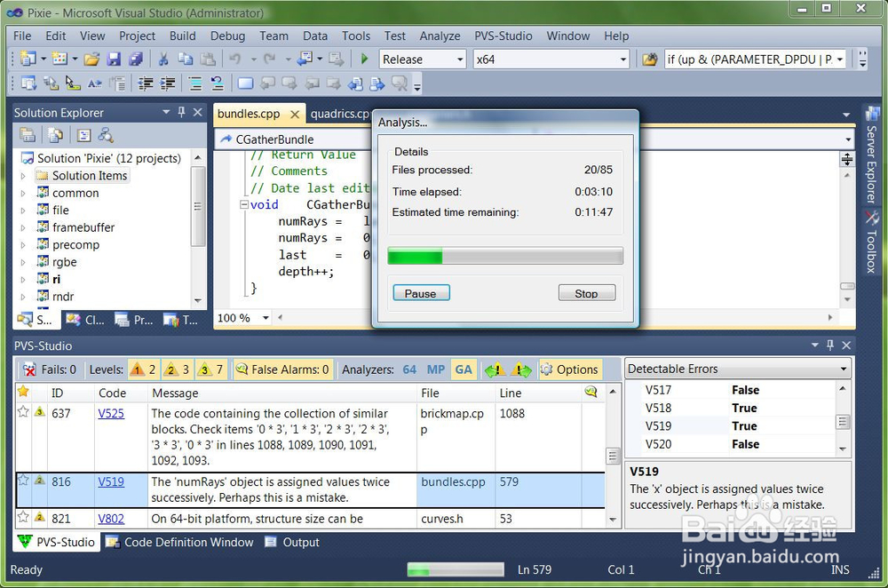Image resolution: width=888 pixels, height=588 pixels.
Task: Pin the PVS-Studio panel
Action: [x=830, y=345]
